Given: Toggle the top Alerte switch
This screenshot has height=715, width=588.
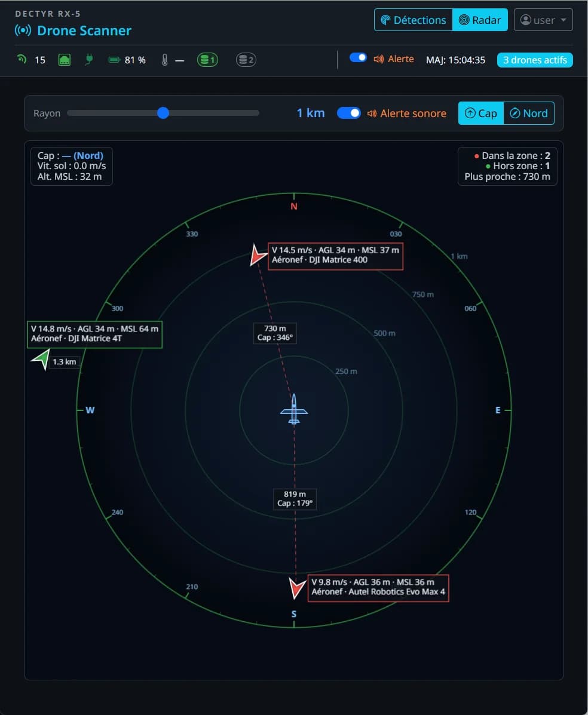Looking at the screenshot, I should [x=358, y=57].
